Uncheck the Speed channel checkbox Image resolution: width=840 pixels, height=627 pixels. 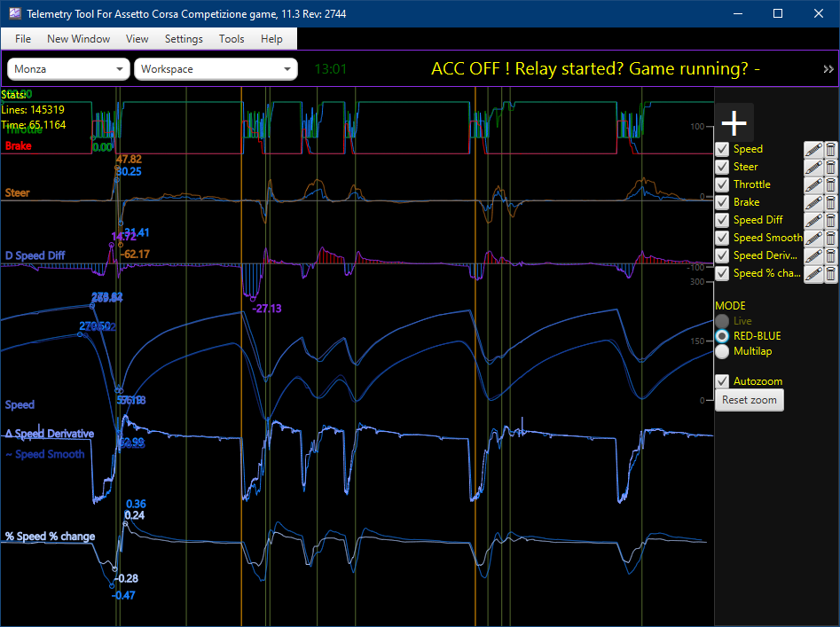pos(722,149)
